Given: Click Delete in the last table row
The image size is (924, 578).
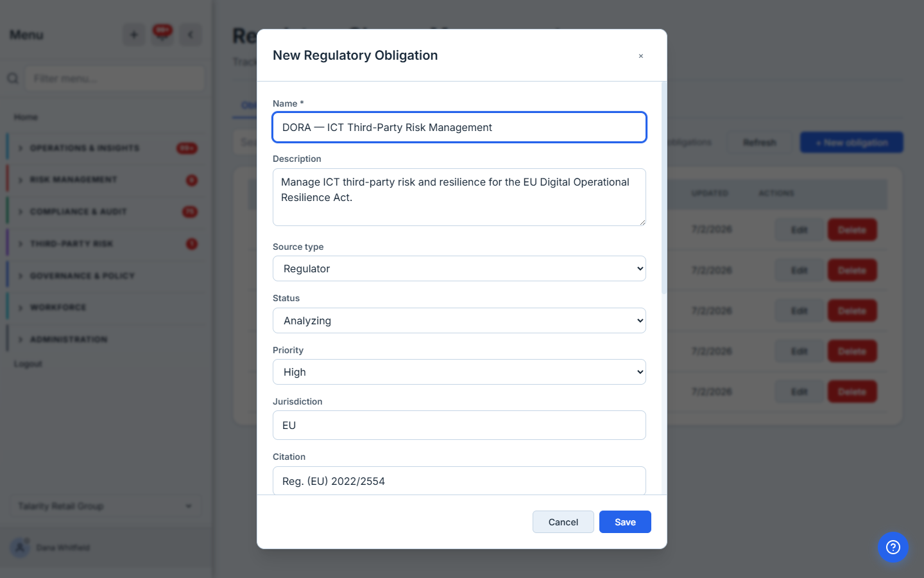Looking at the screenshot, I should (x=852, y=392).
